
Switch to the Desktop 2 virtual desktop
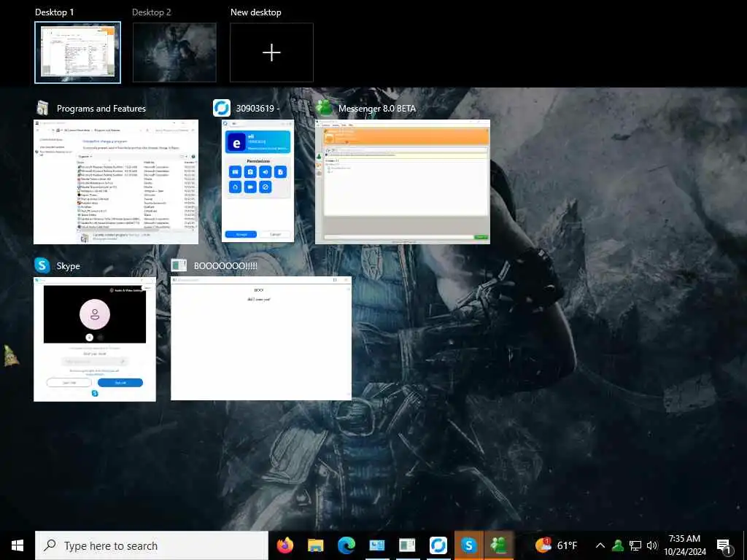tap(174, 52)
